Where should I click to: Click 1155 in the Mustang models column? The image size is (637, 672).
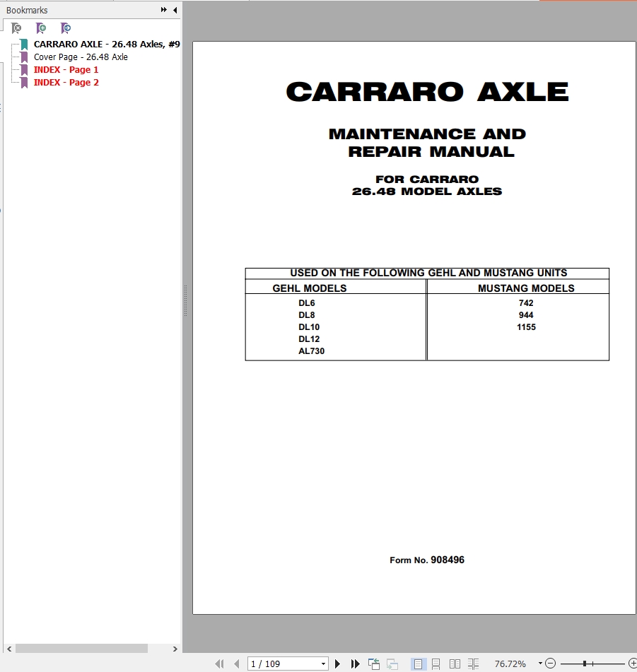click(527, 327)
